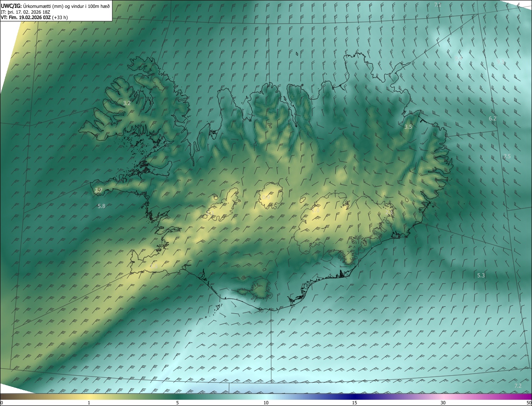Image resolution: width=532 pixels, height=406 pixels.
Task: Click the color bar tick label 30
Action: tap(443, 403)
